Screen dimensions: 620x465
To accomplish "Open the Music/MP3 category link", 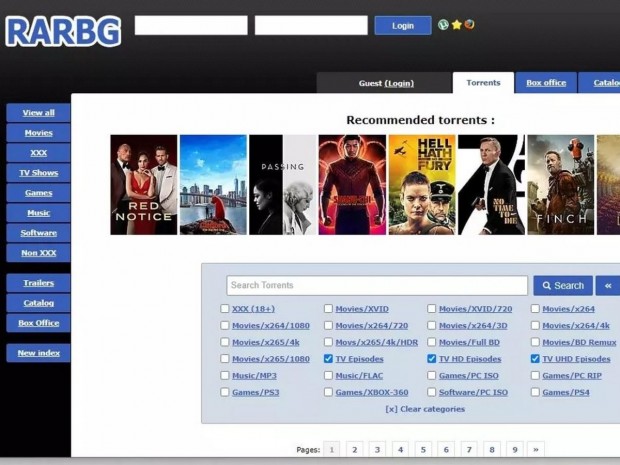I will coord(254,376).
